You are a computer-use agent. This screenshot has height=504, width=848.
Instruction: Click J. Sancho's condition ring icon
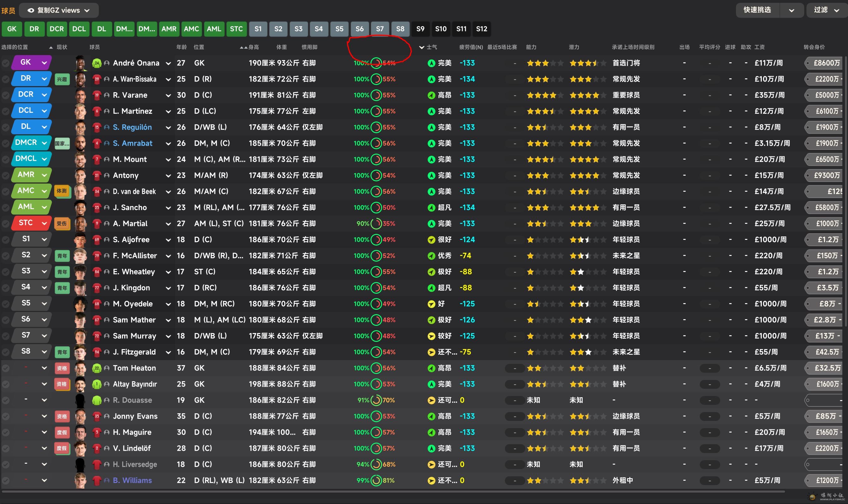(376, 207)
